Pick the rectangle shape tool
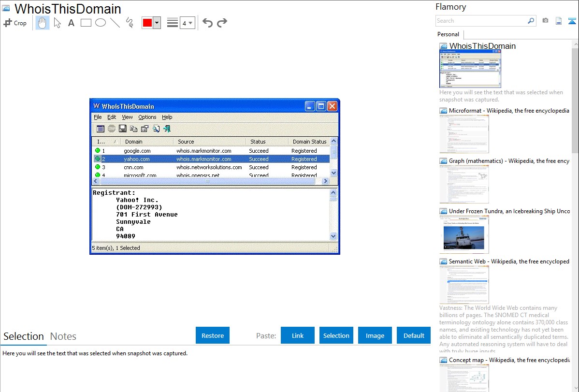The image size is (579, 392). click(x=86, y=23)
